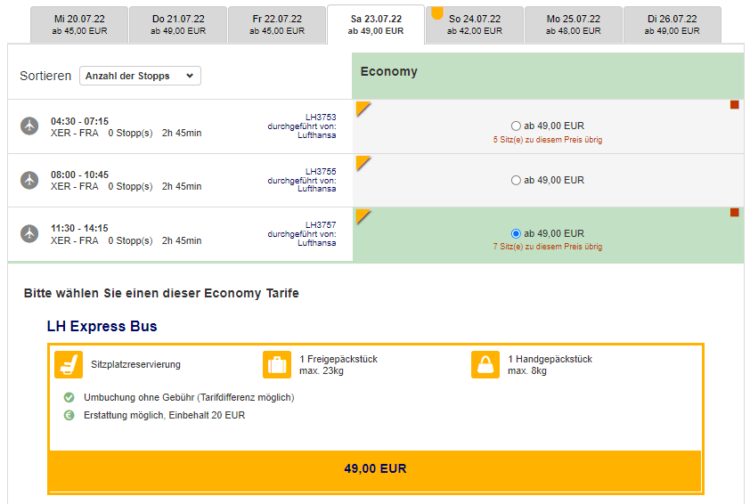Viewport: 750px width, 504px height.
Task: Click the Freigepäckstück suitcase icon
Action: [276, 364]
